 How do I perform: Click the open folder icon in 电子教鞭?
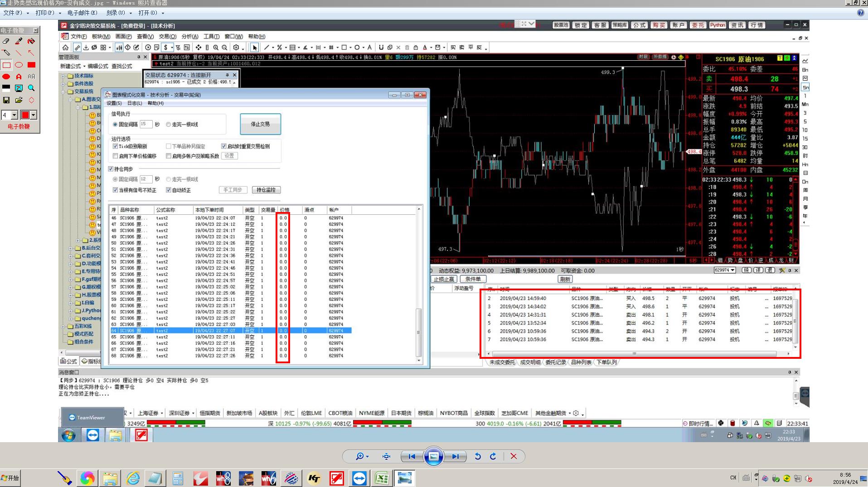tap(19, 100)
